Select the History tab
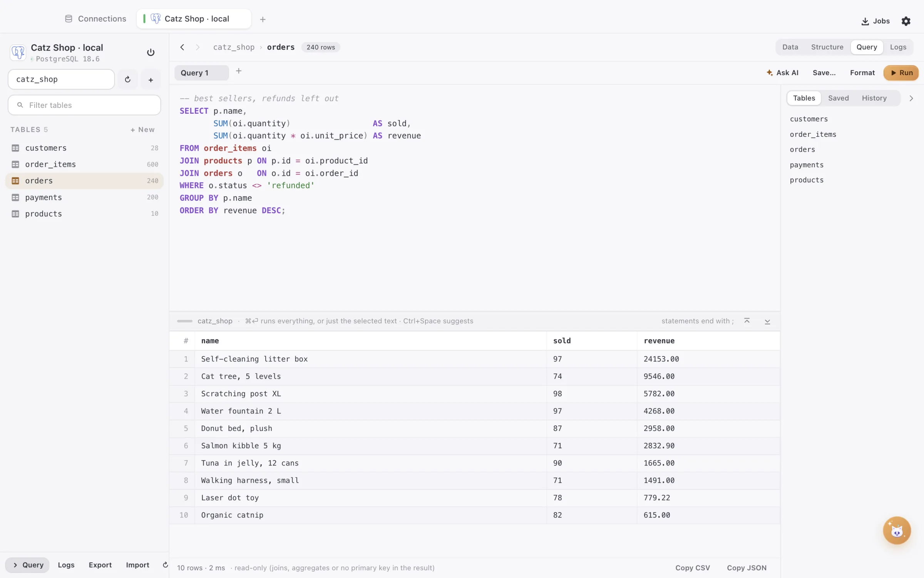This screenshot has width=924, height=578. click(874, 98)
